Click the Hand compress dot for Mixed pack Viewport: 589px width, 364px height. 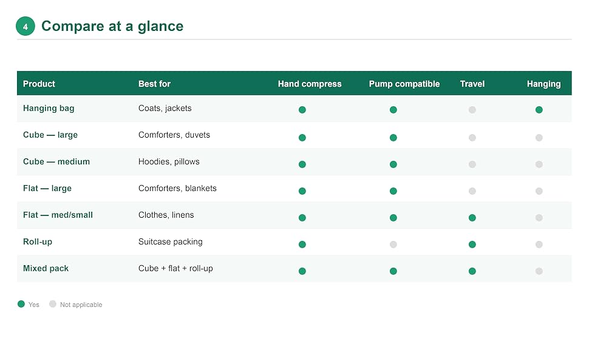coord(302,271)
